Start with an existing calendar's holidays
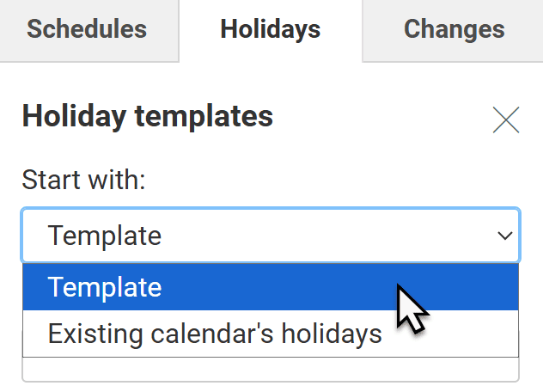 [215, 334]
